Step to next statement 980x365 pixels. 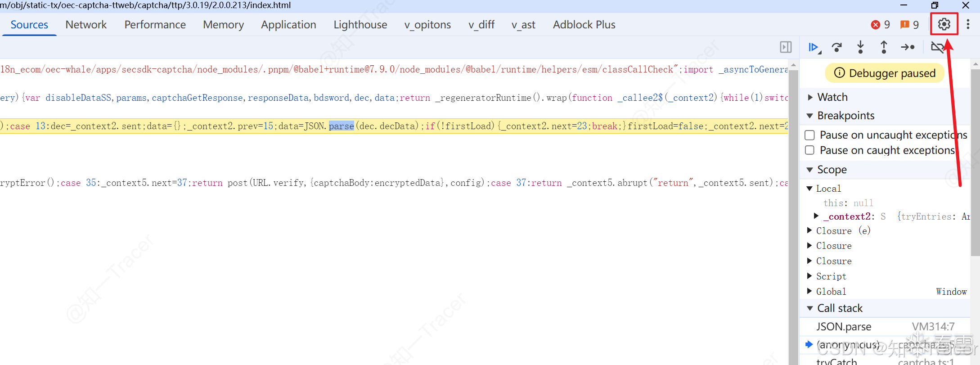click(908, 47)
